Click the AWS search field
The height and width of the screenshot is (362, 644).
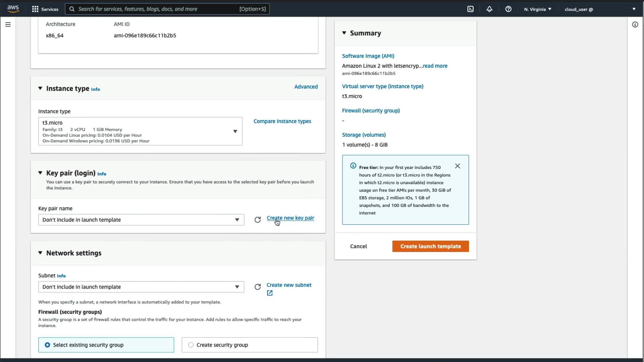[x=158, y=9]
